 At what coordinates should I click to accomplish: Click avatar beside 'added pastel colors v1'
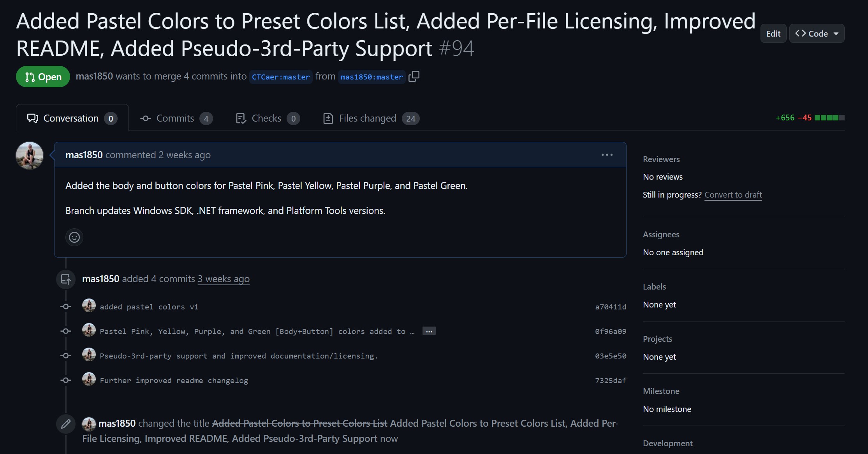[89, 306]
